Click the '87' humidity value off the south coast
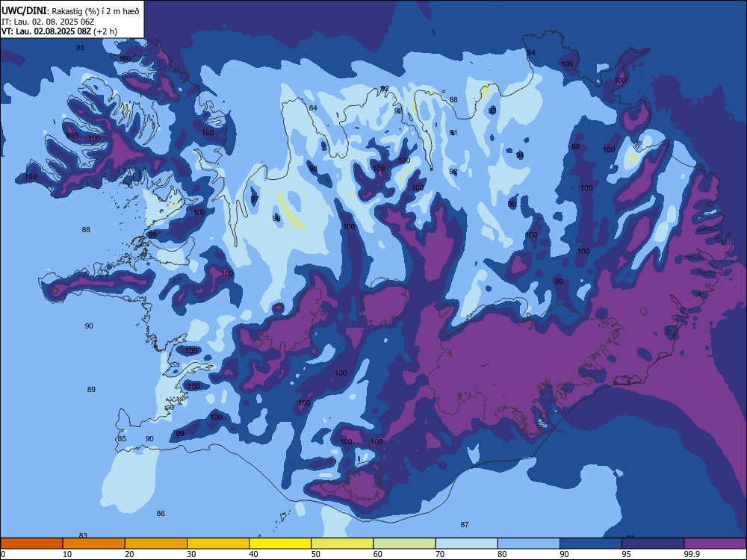 (x=465, y=525)
